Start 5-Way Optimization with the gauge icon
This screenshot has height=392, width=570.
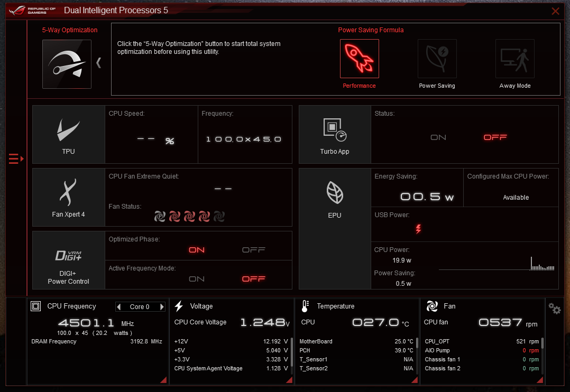pyautogui.click(x=67, y=64)
